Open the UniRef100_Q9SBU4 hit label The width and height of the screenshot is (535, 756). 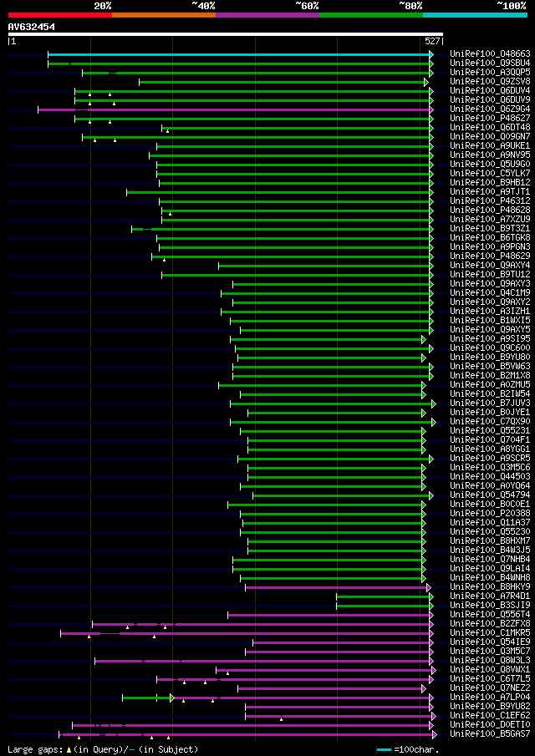[x=490, y=63]
